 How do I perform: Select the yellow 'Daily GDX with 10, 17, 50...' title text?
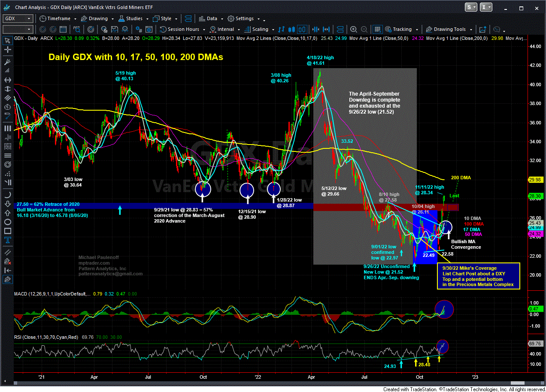point(136,57)
